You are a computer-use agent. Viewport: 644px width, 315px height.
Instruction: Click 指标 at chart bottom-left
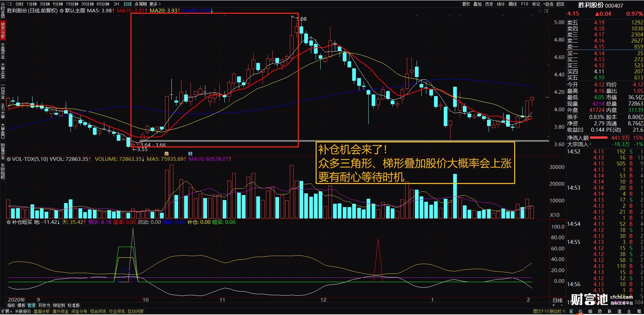point(11,305)
